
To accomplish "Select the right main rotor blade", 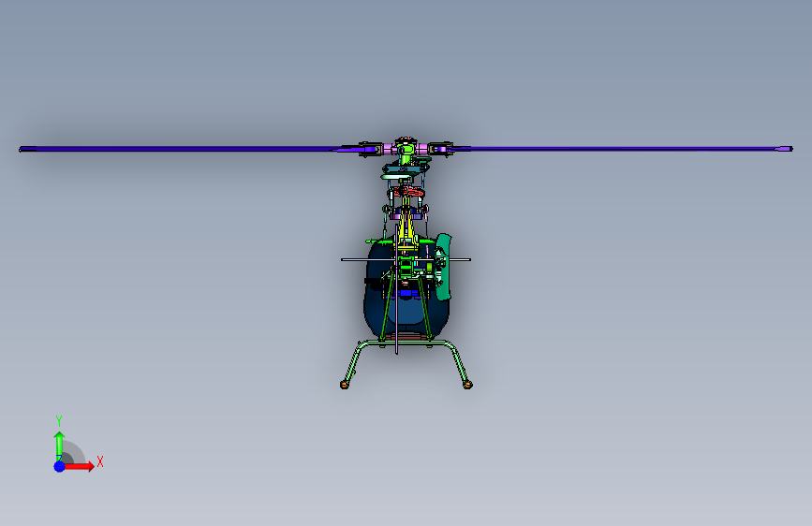I will point(622,149).
